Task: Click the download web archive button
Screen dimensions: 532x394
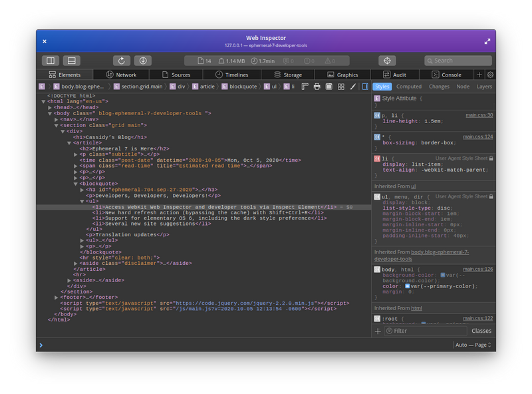Action: click(x=143, y=61)
